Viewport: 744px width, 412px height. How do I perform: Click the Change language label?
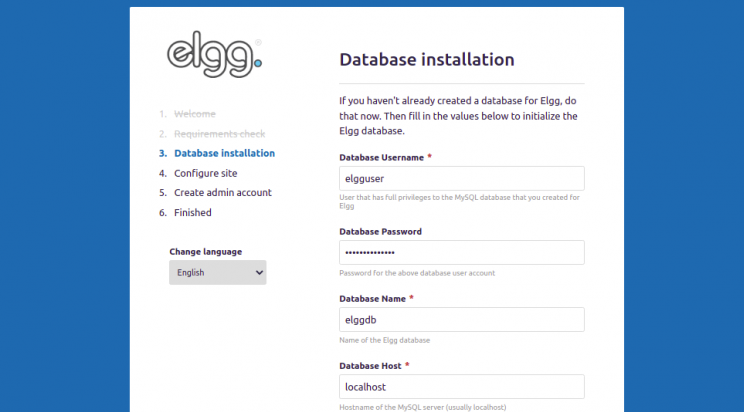tap(205, 251)
